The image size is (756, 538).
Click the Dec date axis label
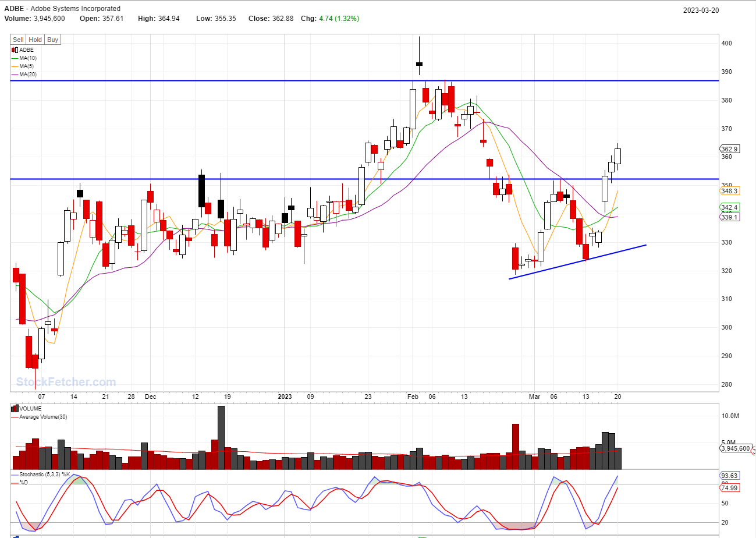click(x=150, y=397)
